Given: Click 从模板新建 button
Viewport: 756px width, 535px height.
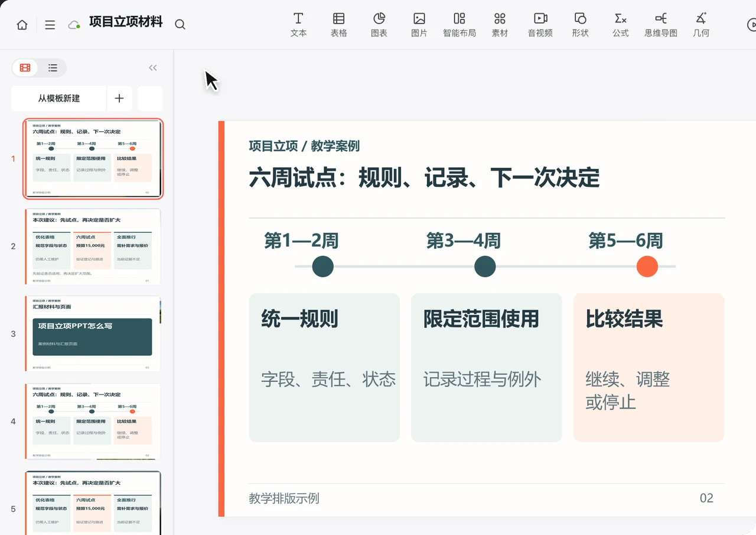Looking at the screenshot, I should tap(59, 98).
